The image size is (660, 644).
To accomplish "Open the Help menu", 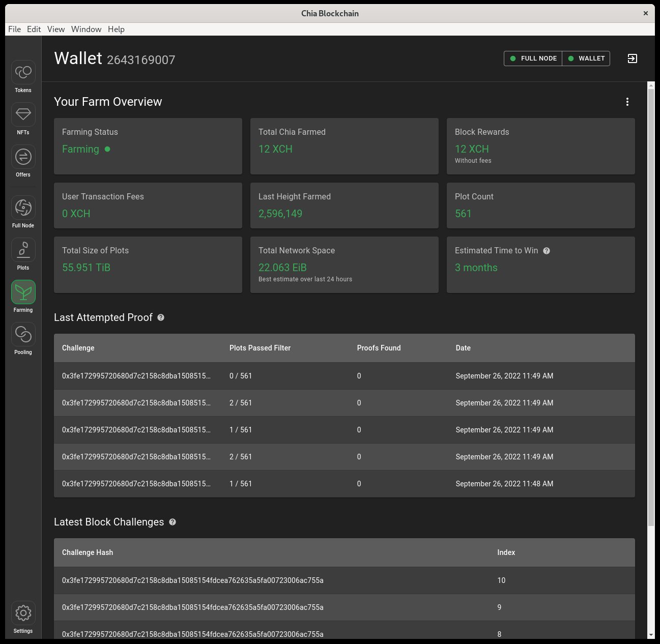I will click(x=116, y=29).
